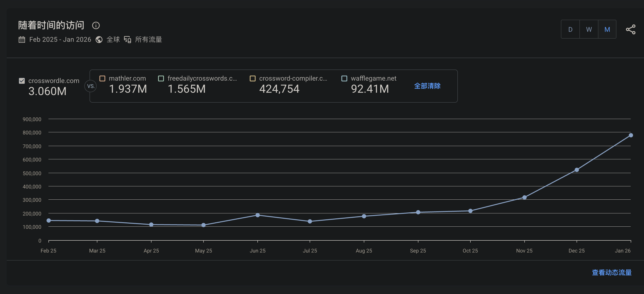
Task: Click the Dec 25 data point
Action: click(x=577, y=170)
